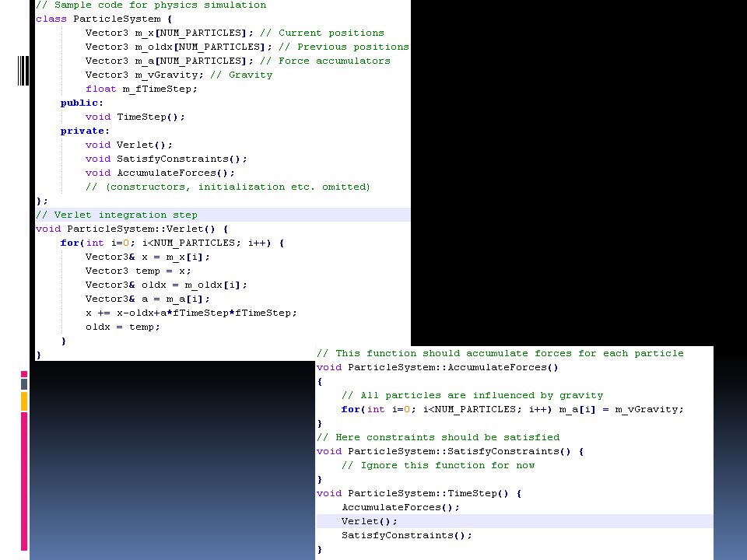Click the declaration "void TimeStep();"

(x=135, y=117)
